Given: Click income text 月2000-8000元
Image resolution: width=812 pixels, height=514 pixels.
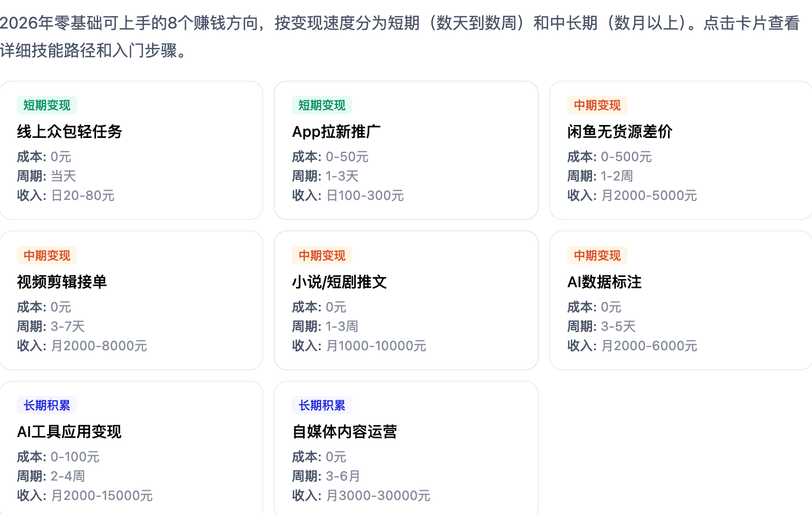Looking at the screenshot, I should click(x=99, y=346).
